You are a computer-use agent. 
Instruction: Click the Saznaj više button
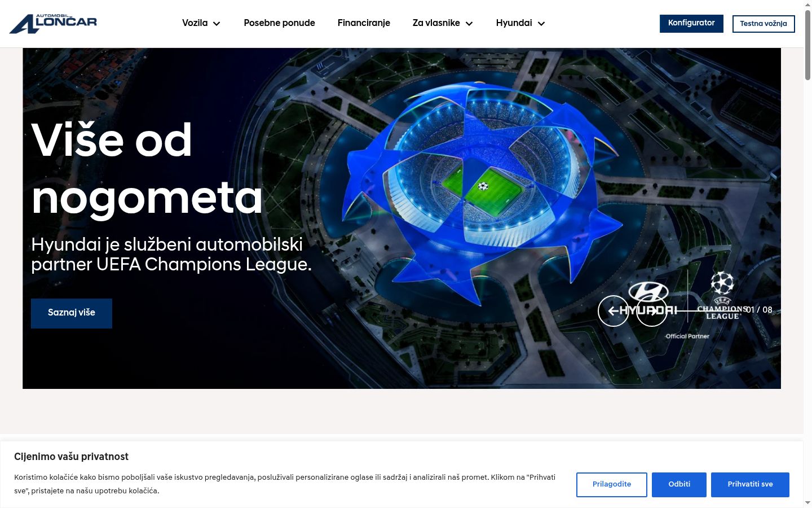click(x=72, y=313)
